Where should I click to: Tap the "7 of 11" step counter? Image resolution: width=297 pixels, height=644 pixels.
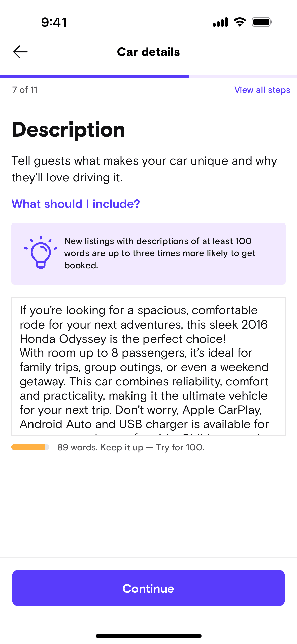click(x=25, y=90)
